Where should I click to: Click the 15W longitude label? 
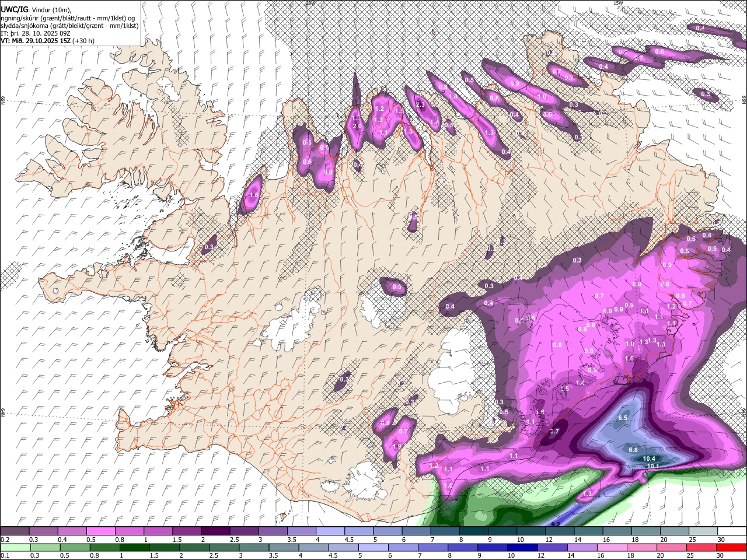tap(618, 3)
